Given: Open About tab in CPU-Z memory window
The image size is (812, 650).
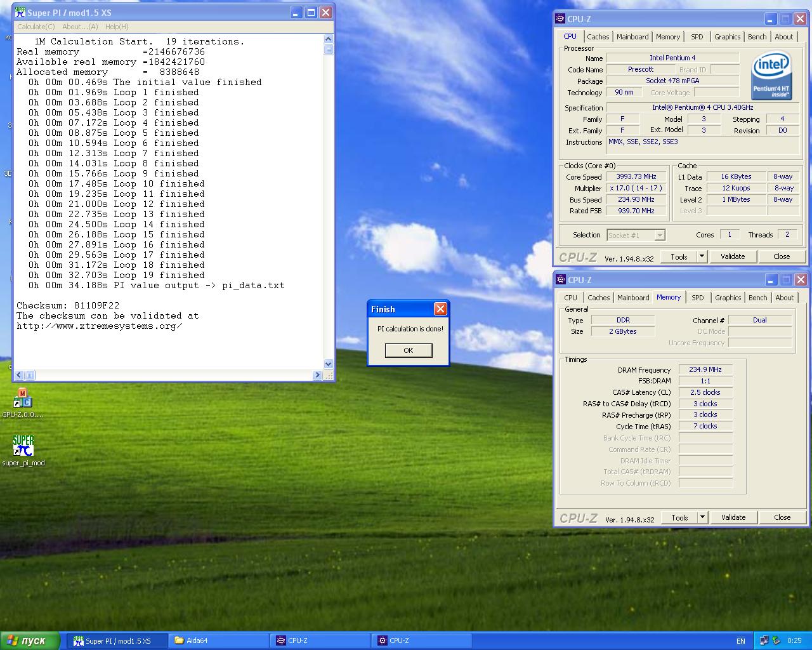Looking at the screenshot, I should pos(785,298).
